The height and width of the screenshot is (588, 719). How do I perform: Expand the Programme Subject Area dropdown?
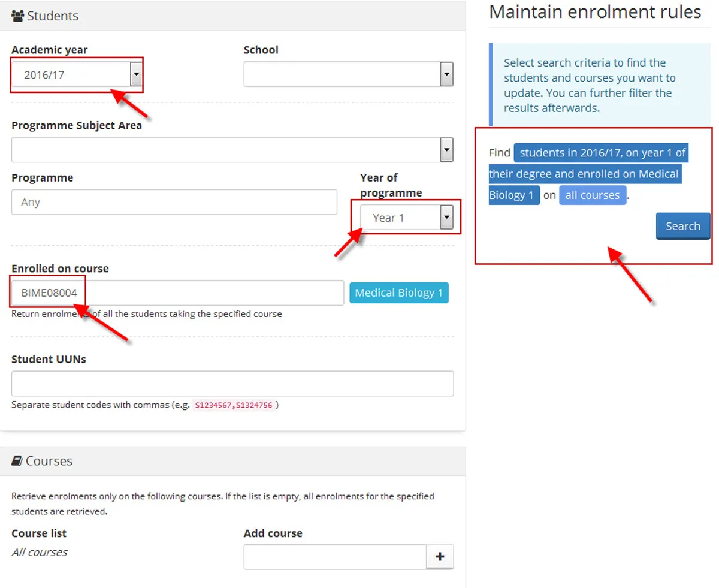coord(446,149)
